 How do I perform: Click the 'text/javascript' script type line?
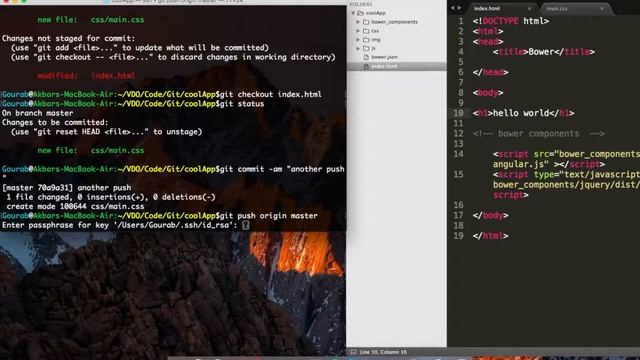[566, 175]
